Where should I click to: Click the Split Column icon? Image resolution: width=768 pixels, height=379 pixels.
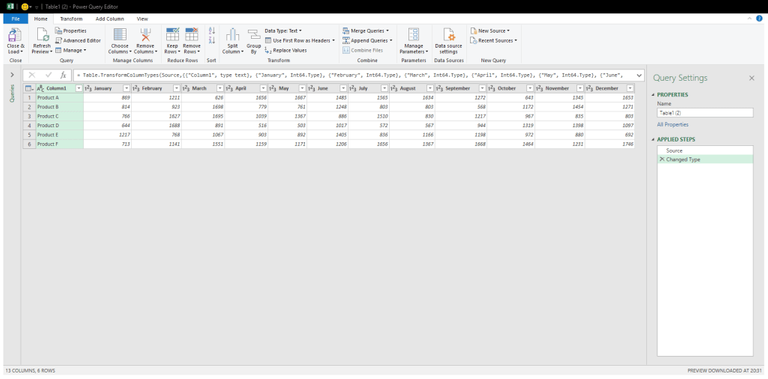click(x=233, y=34)
